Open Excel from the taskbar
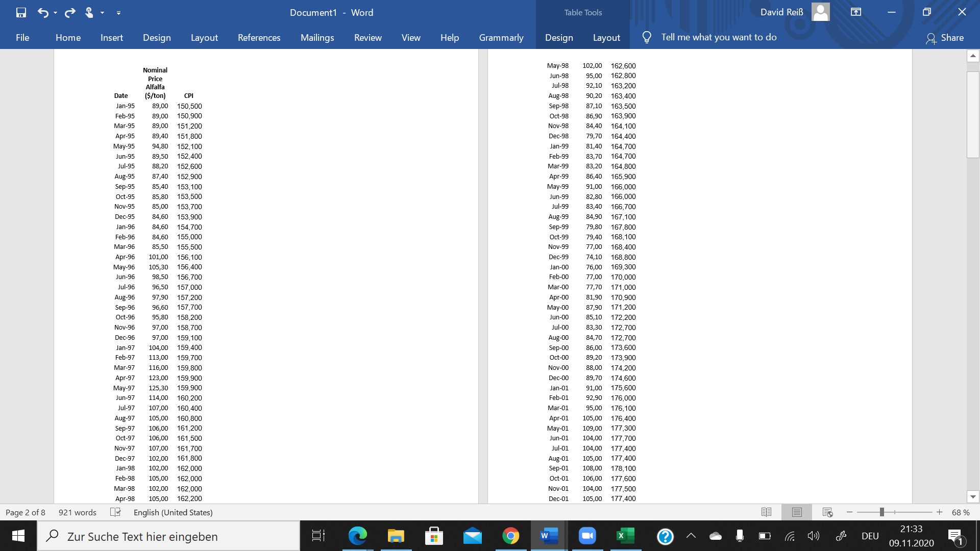 pos(624,536)
